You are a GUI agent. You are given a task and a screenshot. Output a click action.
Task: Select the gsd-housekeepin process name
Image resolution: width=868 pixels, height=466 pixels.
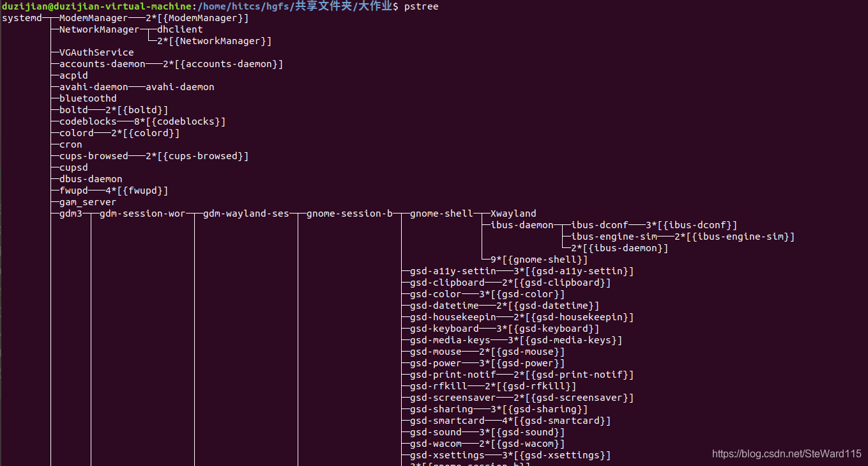click(x=453, y=317)
